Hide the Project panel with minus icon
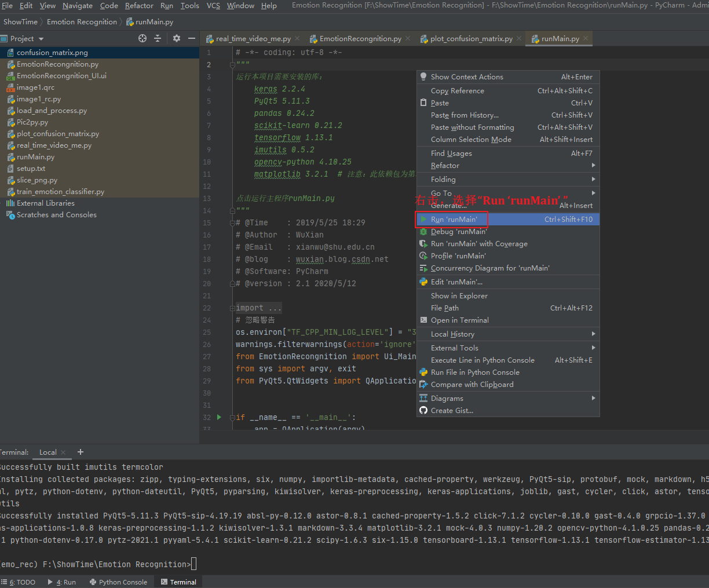 point(192,38)
